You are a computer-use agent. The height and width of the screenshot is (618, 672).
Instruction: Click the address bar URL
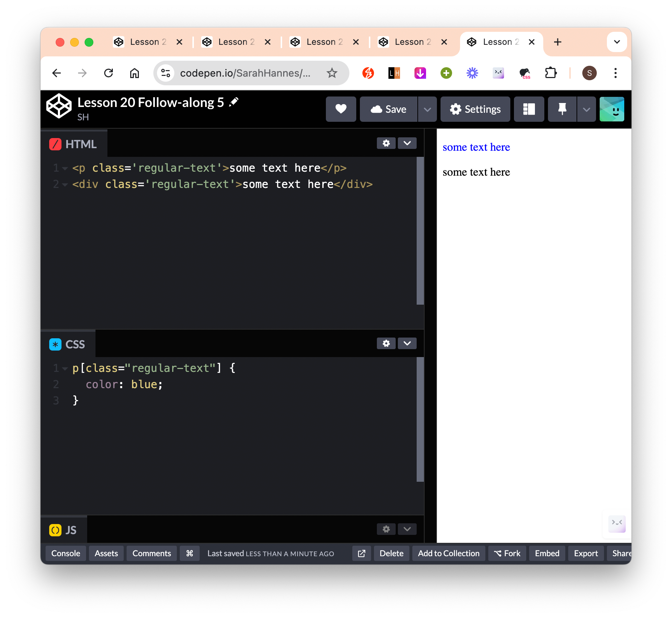click(x=245, y=73)
